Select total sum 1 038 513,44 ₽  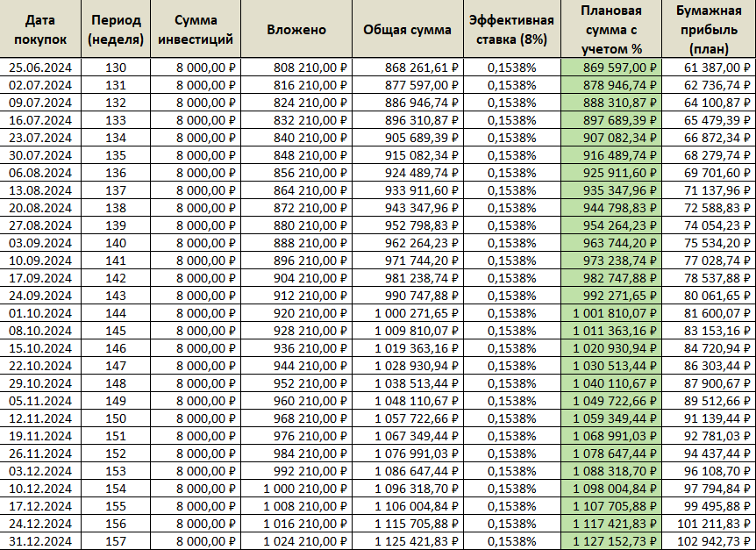[x=408, y=383]
